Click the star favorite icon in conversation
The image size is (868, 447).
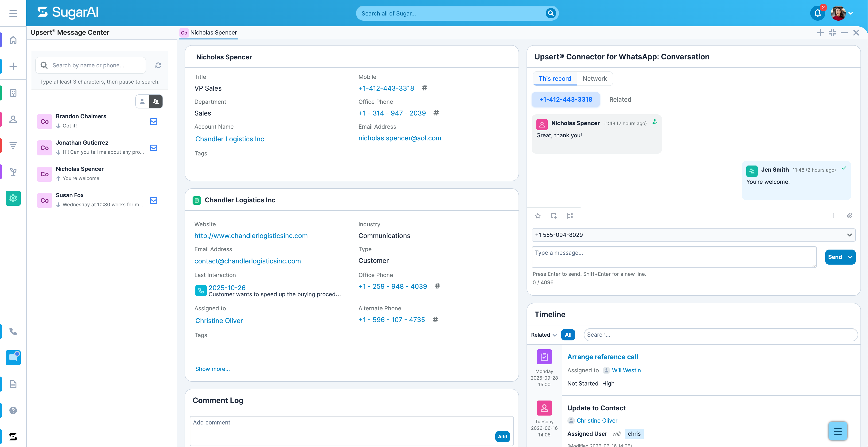pos(538,216)
